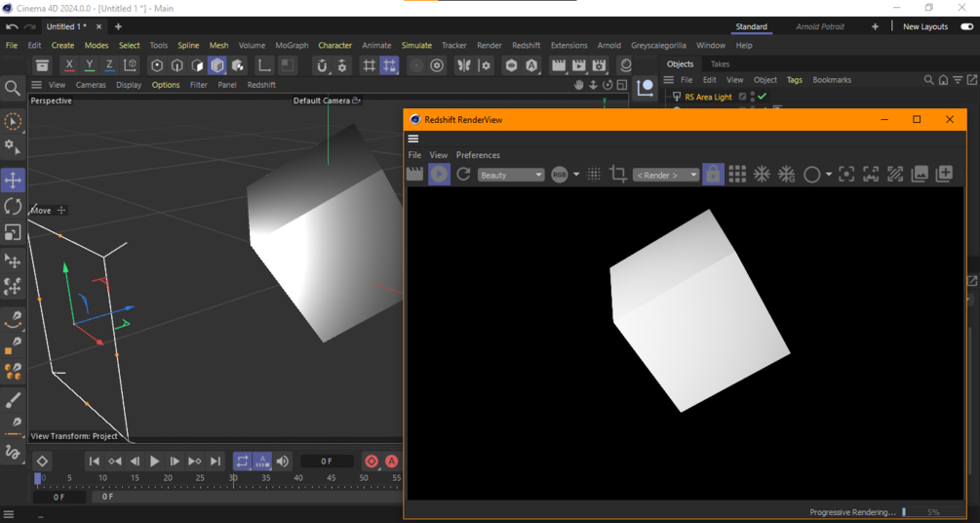
Task: Play animation forward
Action: [x=154, y=462]
